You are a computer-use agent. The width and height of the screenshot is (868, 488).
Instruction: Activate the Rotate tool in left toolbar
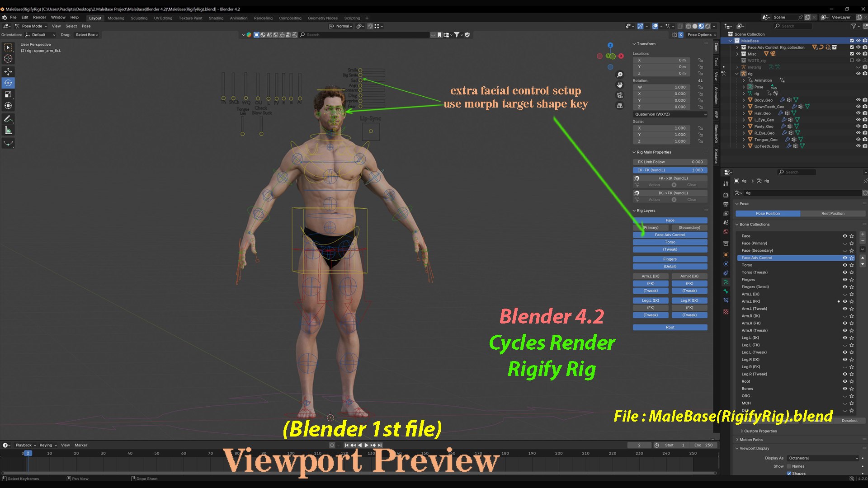coord(8,83)
